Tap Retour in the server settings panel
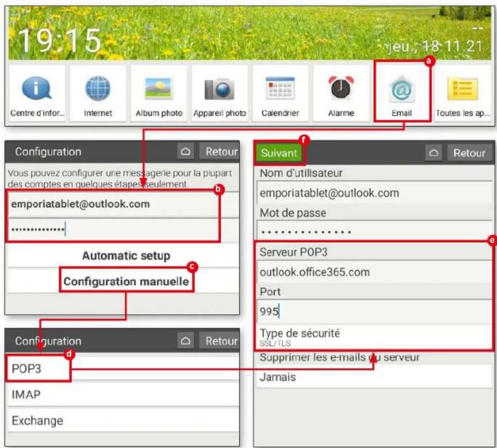The height and width of the screenshot is (448, 497). coord(469,152)
